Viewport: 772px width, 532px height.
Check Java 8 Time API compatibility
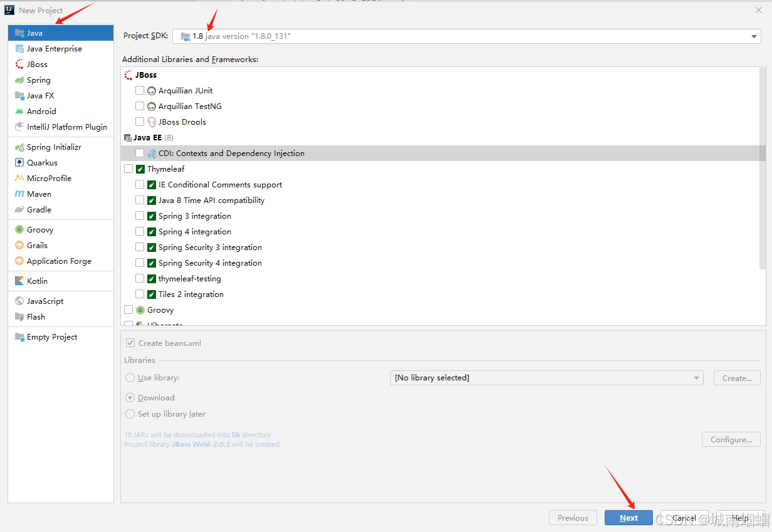140,200
